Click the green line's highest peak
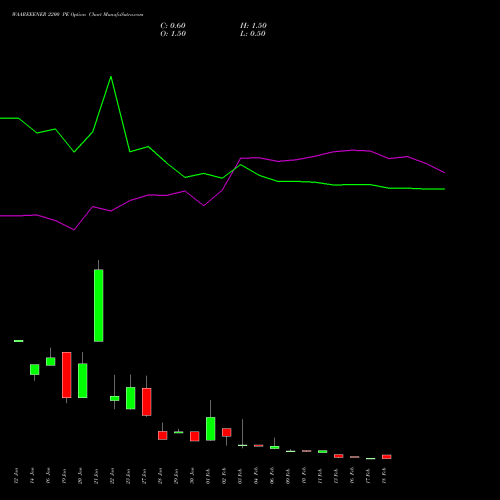This screenshot has height=500, width=500. point(111,77)
